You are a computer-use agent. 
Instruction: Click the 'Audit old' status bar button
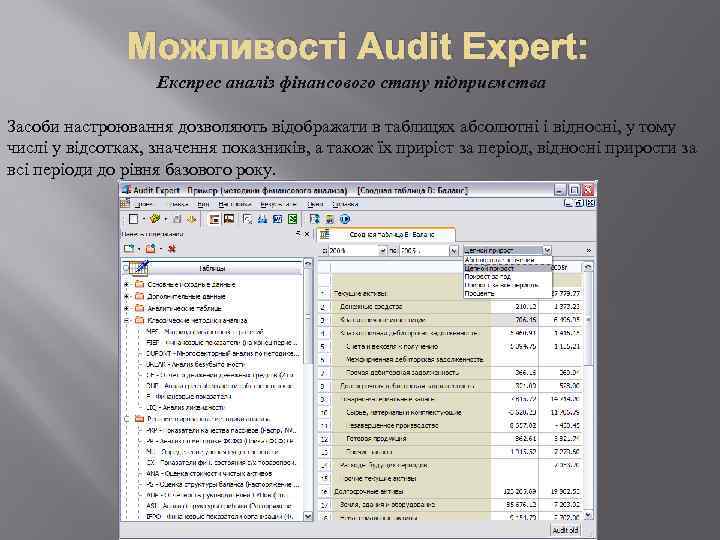pyautogui.click(x=566, y=530)
